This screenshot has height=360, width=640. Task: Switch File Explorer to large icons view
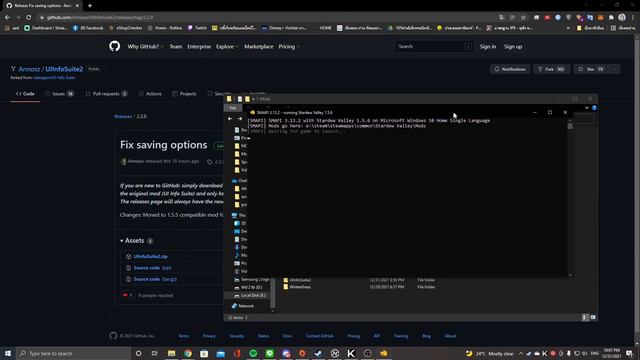click(x=593, y=317)
